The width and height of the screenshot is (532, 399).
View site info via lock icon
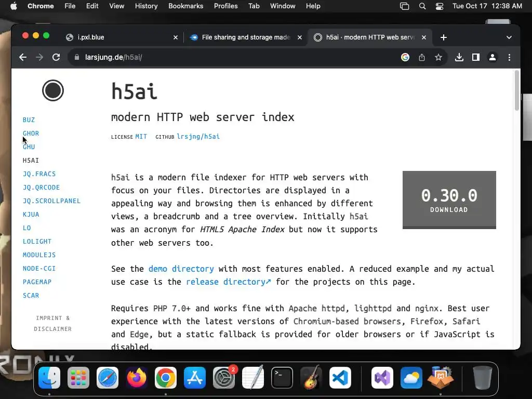[77, 57]
